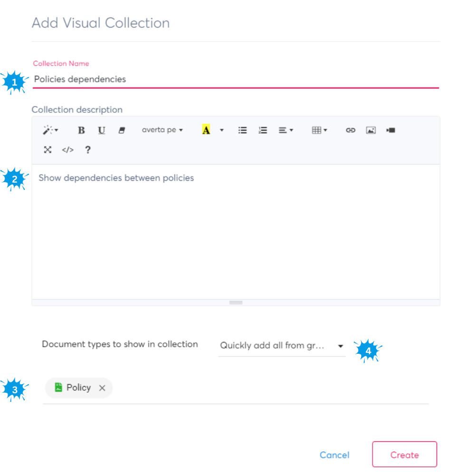Toggle bold formatting in description editor
The height and width of the screenshot is (476, 457).
click(81, 130)
